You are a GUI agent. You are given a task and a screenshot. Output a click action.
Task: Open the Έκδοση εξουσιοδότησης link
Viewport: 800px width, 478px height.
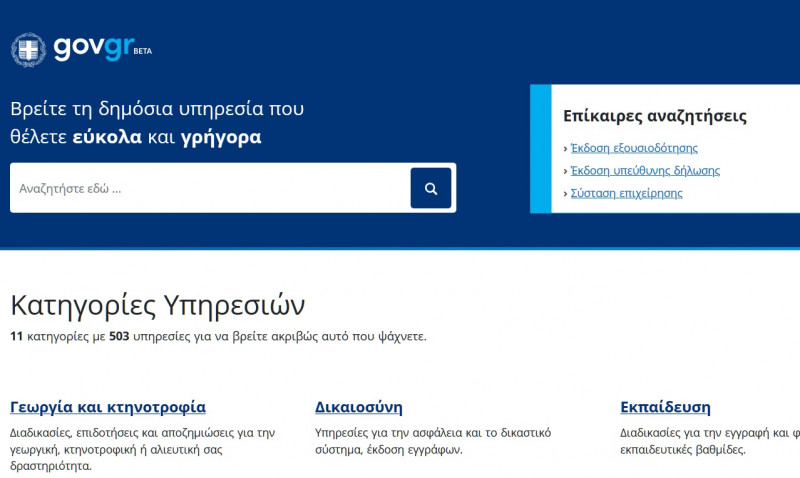click(634, 148)
